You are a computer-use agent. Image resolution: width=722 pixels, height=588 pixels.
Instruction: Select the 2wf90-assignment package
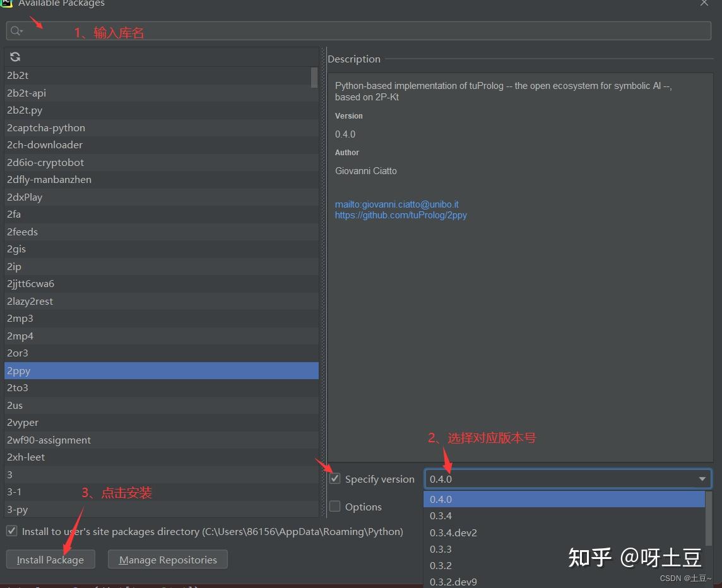(48, 440)
